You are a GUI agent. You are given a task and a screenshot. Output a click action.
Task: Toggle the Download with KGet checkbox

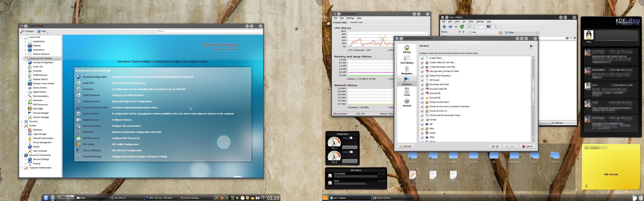pyautogui.click(x=422, y=85)
